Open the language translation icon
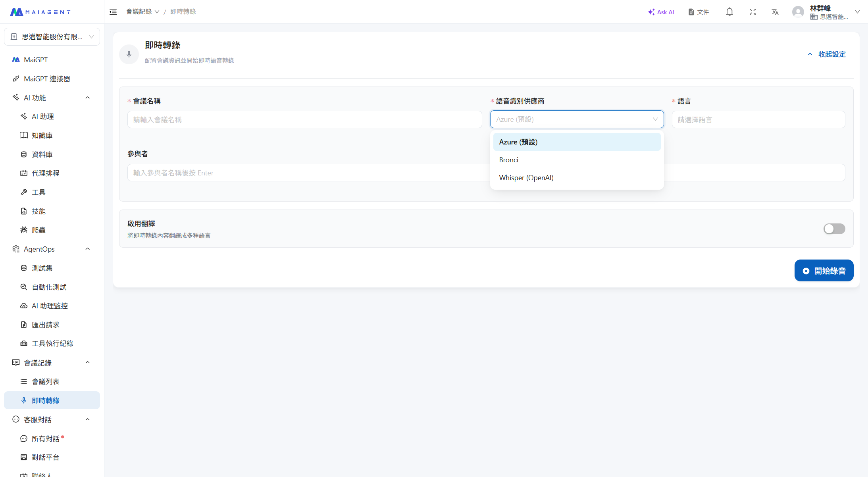 pos(775,12)
